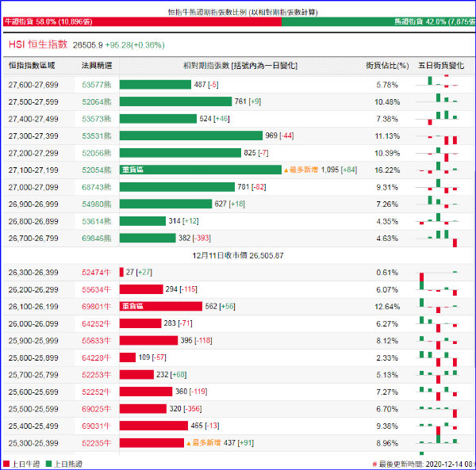Click the 12月11日收市價 26,505.87 line
This screenshot has width=476, height=470.
pos(238,256)
